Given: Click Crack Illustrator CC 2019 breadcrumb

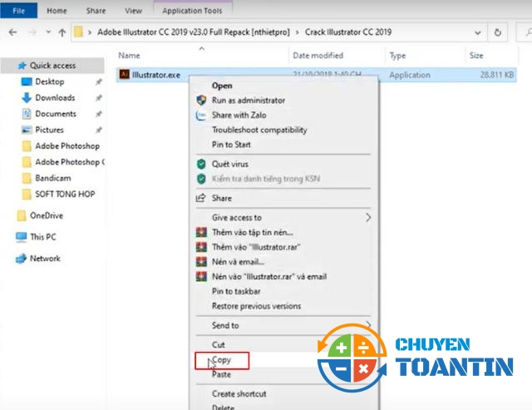Looking at the screenshot, I should point(348,32).
